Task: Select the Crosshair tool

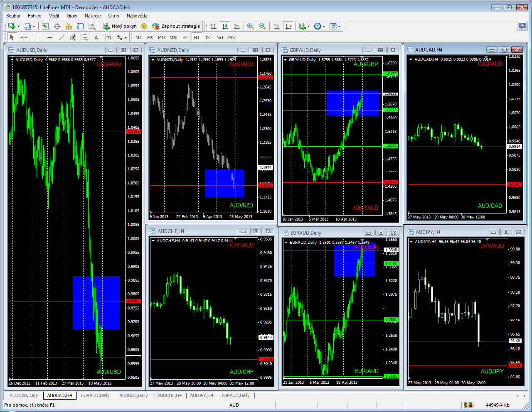Action: point(24,37)
